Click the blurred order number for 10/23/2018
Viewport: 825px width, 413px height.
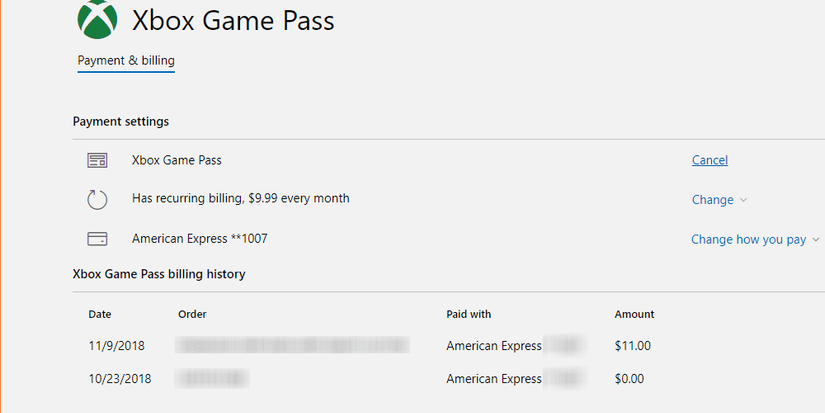(x=213, y=379)
